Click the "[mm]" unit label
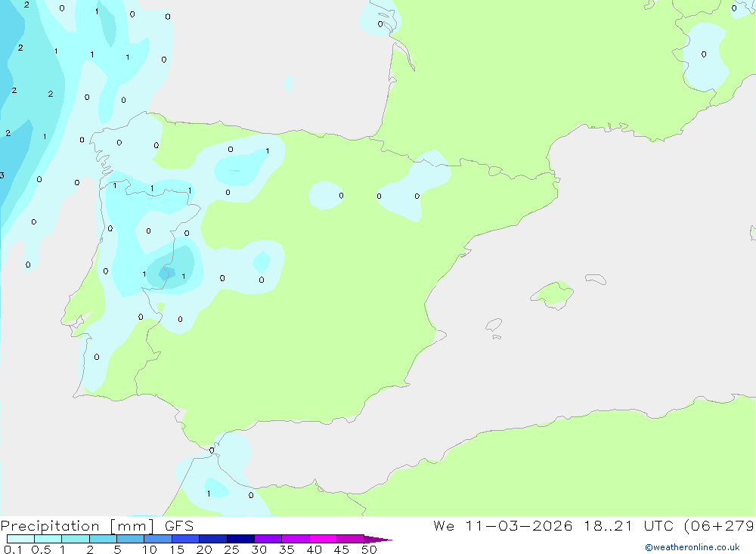The height and width of the screenshot is (554, 756). [x=132, y=526]
